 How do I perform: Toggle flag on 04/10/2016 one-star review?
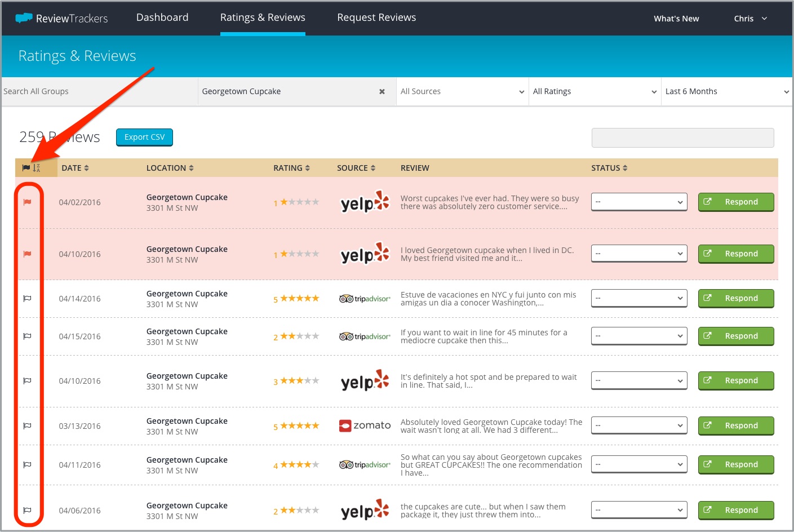tap(27, 254)
